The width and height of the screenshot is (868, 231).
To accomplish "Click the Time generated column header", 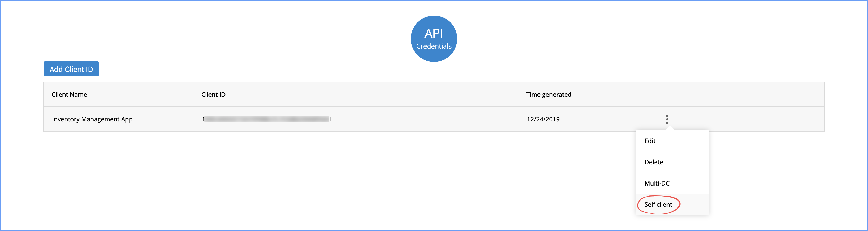I will [549, 94].
